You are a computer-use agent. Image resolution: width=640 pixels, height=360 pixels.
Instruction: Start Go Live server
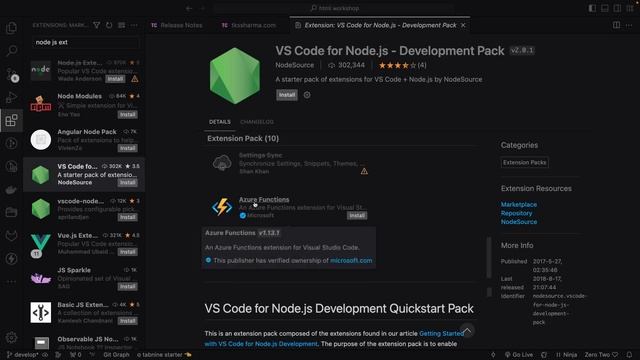pos(519,355)
